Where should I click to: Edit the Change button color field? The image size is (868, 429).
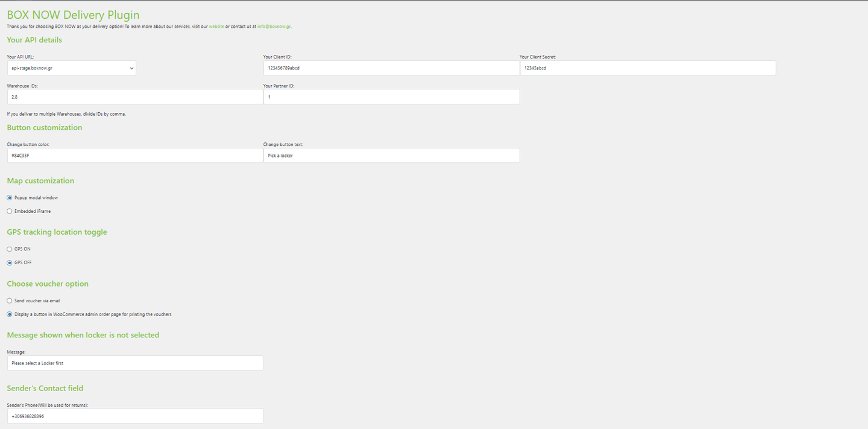135,156
